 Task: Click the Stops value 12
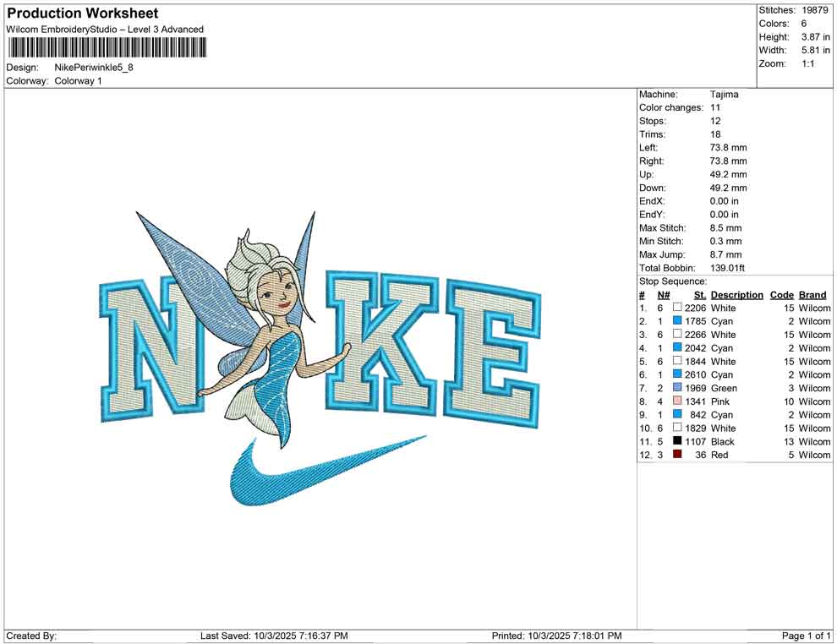click(x=715, y=121)
